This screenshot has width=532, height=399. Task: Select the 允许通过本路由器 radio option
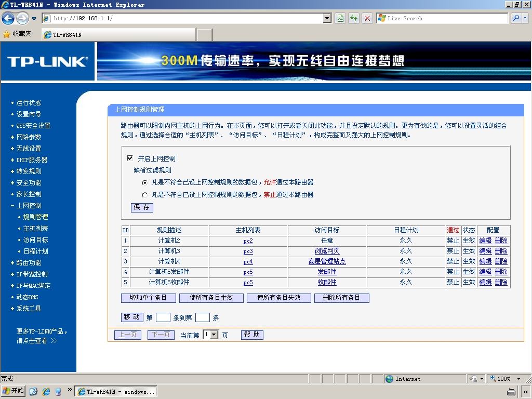coord(145,182)
